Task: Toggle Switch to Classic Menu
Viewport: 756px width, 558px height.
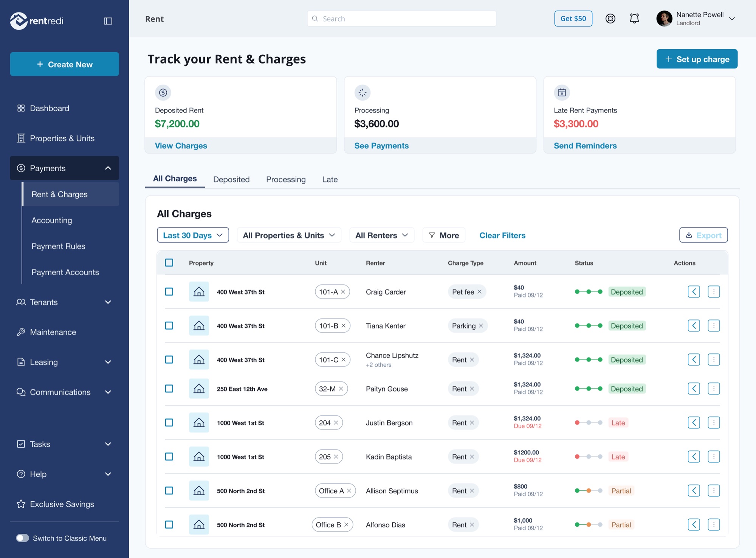Action: (x=22, y=538)
